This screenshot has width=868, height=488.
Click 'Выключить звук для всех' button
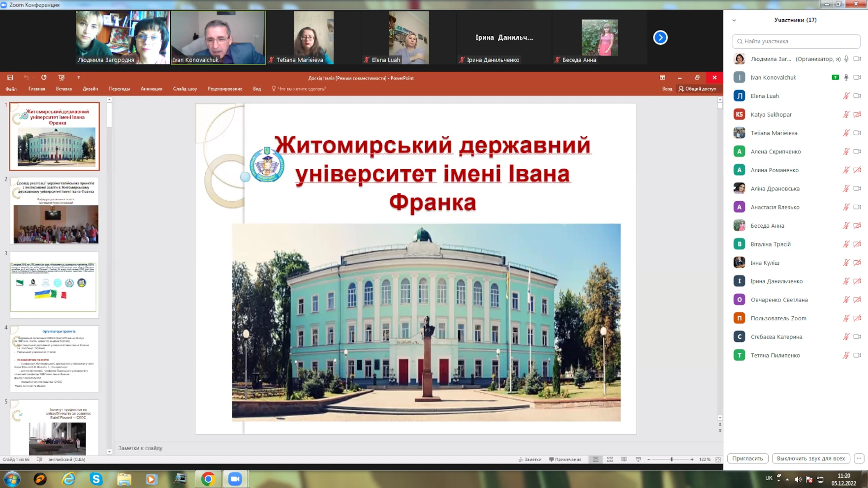(811, 458)
